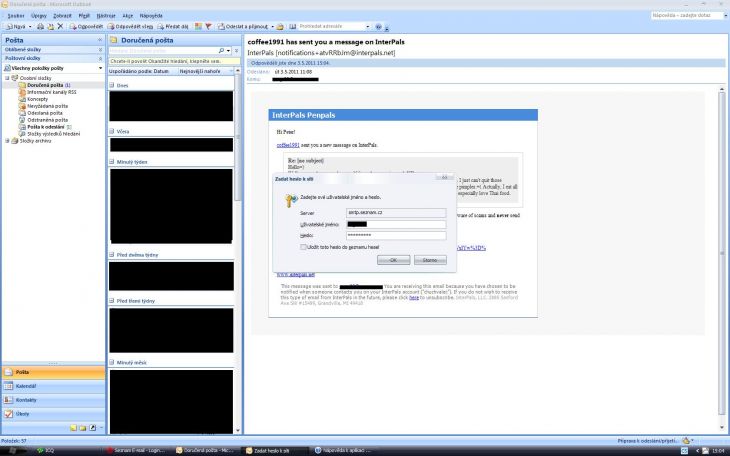Collapse the Pošta navigation pane
Viewport: 730px width, 456px height.
tap(100, 41)
